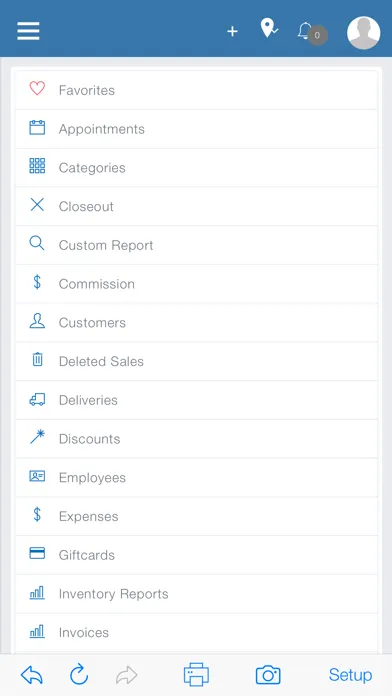Select the Giftcards list item

pos(197,555)
